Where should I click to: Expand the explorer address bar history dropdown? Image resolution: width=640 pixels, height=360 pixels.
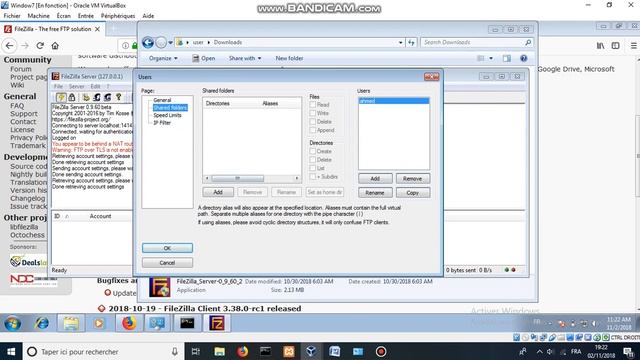401,42
